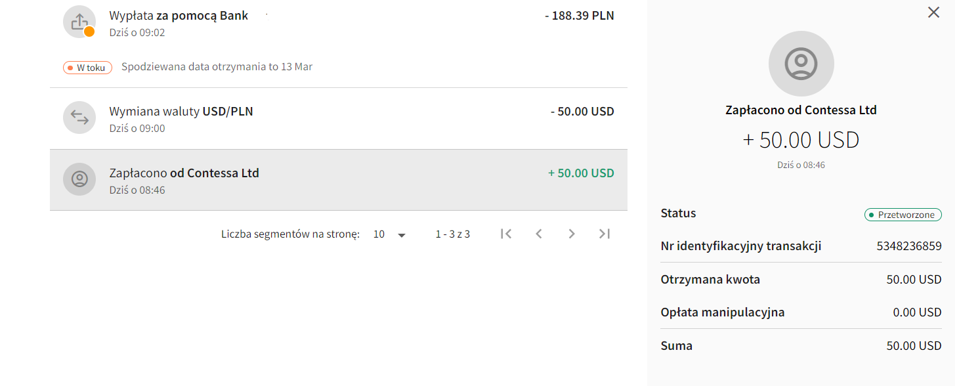
Task: Click the - 188.39 PLN amount
Action: [x=580, y=16]
